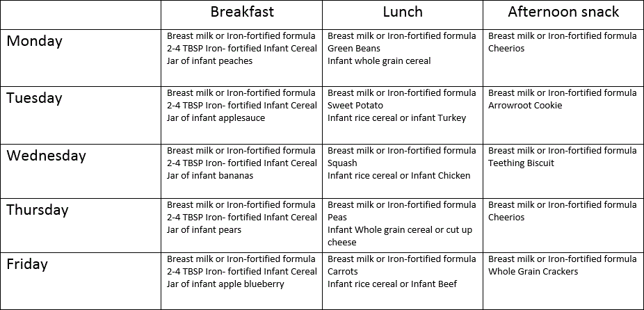
Task: Select the Wednesday row label
Action: coord(47,155)
